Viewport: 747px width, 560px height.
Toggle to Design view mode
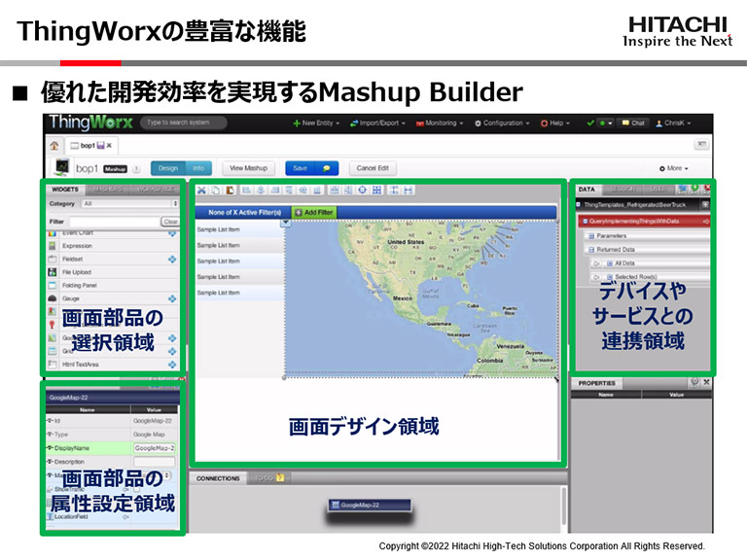pos(167,167)
